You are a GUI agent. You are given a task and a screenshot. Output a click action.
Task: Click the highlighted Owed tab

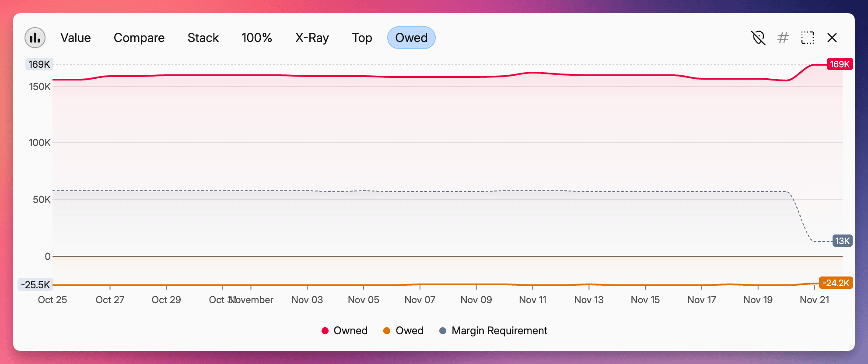pyautogui.click(x=411, y=38)
